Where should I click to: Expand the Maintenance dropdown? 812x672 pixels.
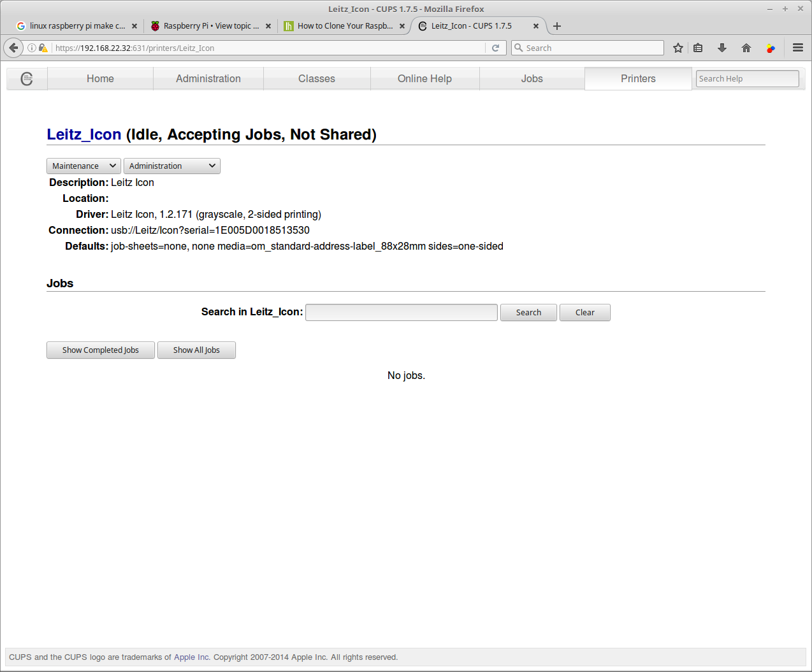83,166
